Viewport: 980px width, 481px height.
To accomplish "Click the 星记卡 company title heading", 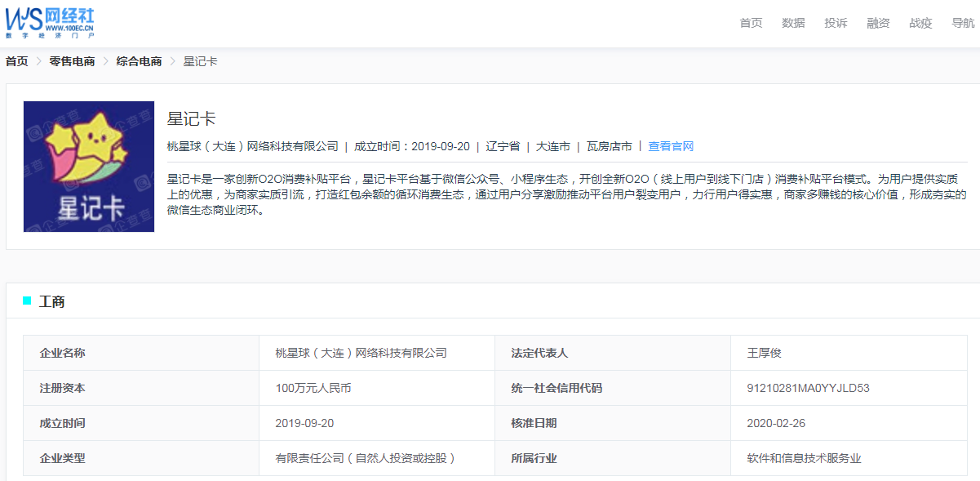I will tap(191, 119).
